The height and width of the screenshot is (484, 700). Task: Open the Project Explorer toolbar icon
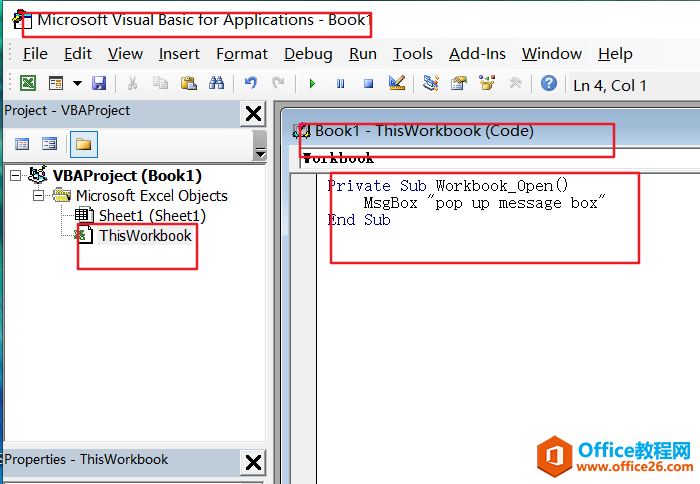(431, 83)
